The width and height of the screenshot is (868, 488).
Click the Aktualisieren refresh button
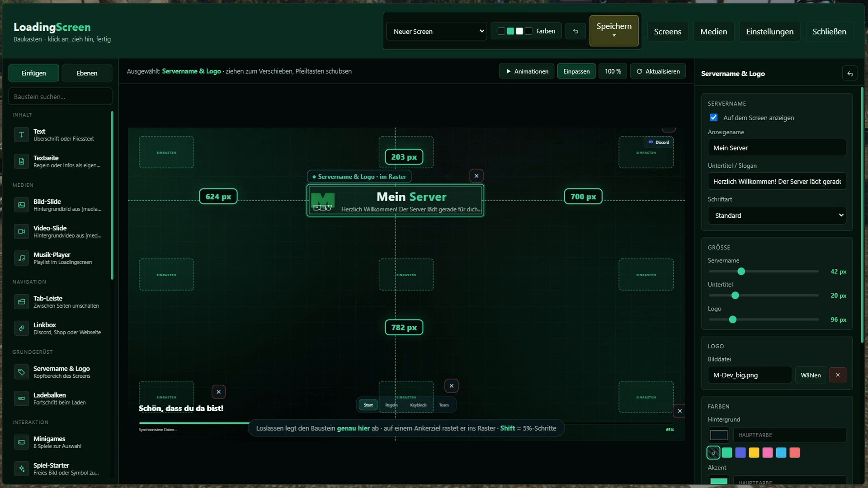pyautogui.click(x=658, y=71)
